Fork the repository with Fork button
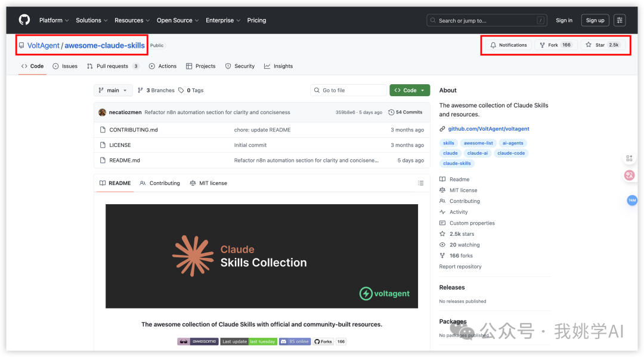Image resolution: width=644 pixels, height=357 pixels. point(555,45)
